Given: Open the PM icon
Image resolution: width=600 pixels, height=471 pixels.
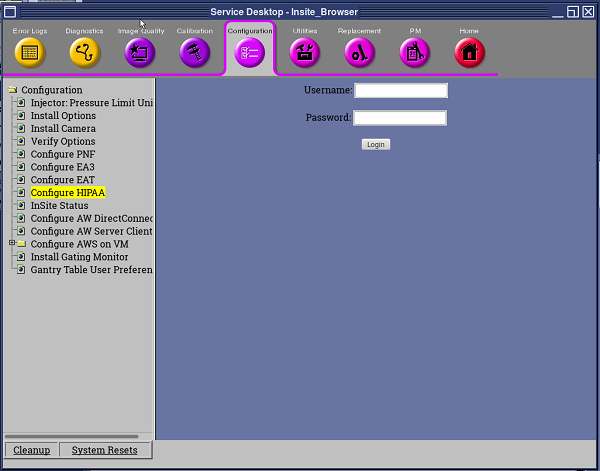Looking at the screenshot, I should pyautogui.click(x=415, y=53).
